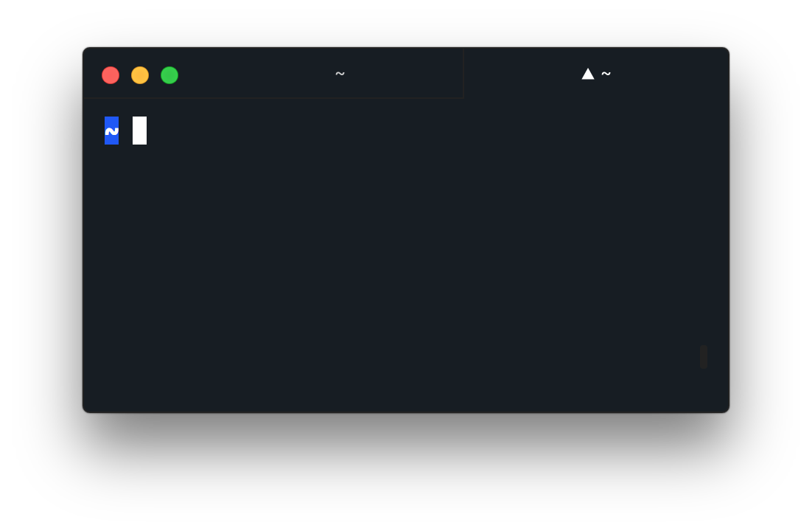Select the active tab with the triangle icon
The width and height of the screenshot is (812, 531).
tap(596, 73)
